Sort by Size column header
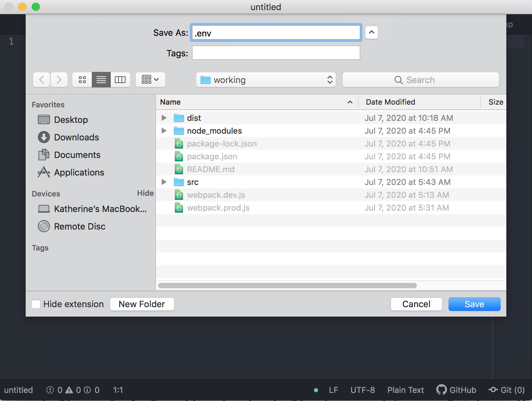 point(494,102)
